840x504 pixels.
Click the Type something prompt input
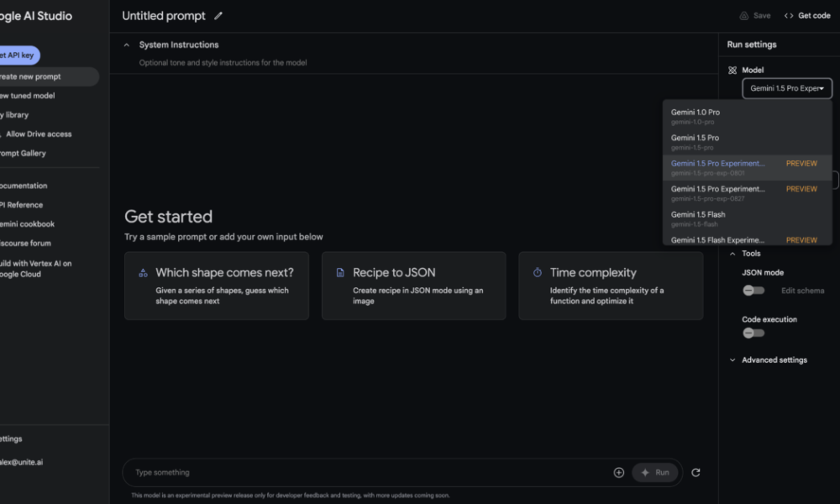pos(370,473)
